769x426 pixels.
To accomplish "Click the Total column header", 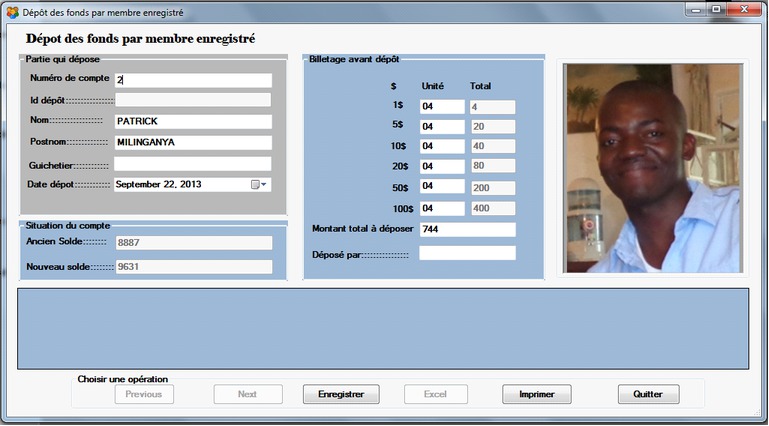I will point(480,86).
